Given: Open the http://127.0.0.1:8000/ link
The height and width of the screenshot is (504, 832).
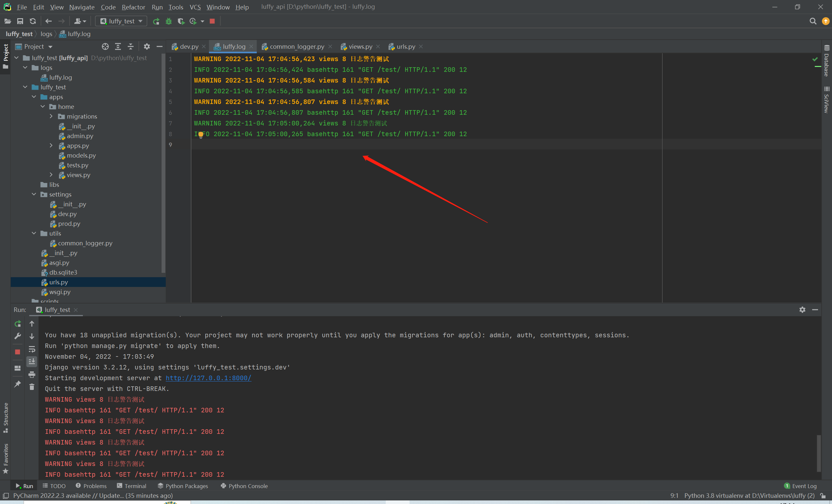Looking at the screenshot, I should coord(208,378).
